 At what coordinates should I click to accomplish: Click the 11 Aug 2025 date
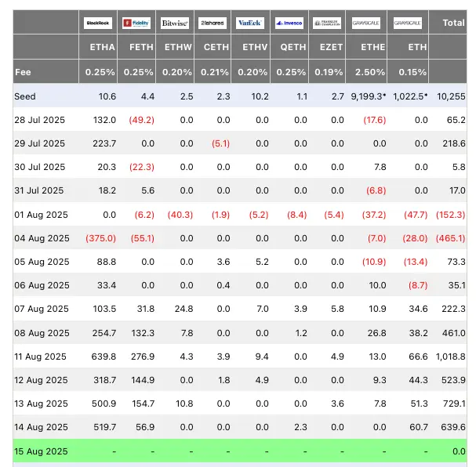click(x=40, y=357)
